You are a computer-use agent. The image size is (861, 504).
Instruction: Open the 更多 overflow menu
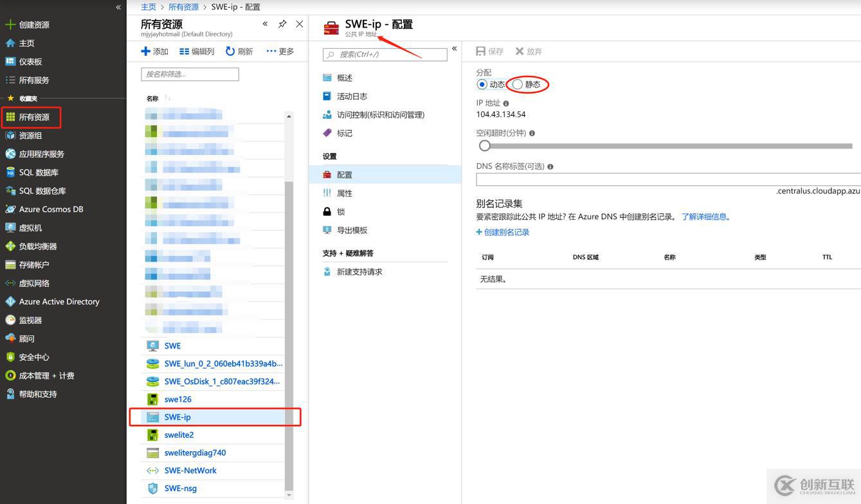click(280, 51)
